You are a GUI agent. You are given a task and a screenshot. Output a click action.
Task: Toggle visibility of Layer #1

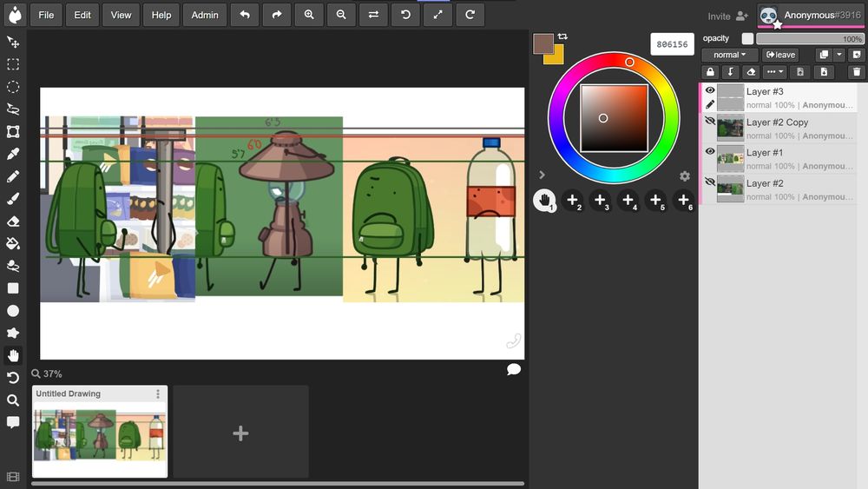(710, 152)
